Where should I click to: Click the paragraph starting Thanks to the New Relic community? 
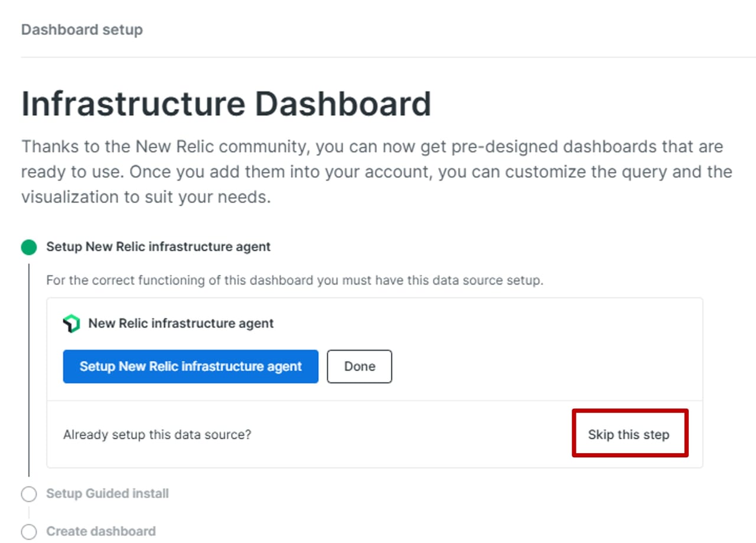376,172
